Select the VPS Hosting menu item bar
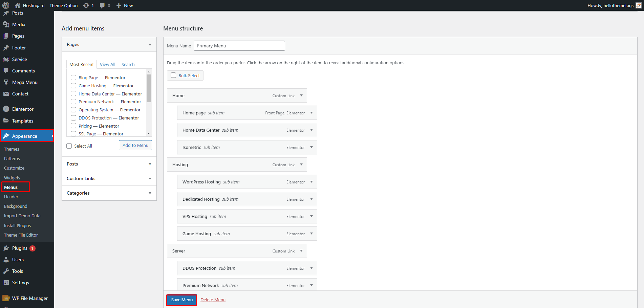Image resolution: width=644 pixels, height=308 pixels. click(x=247, y=216)
